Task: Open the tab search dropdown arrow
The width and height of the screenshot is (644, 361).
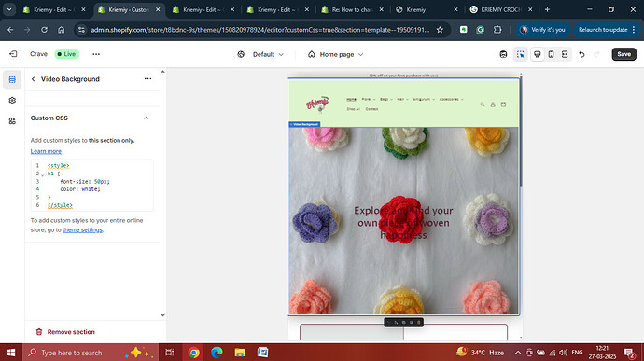Action: tap(9, 9)
